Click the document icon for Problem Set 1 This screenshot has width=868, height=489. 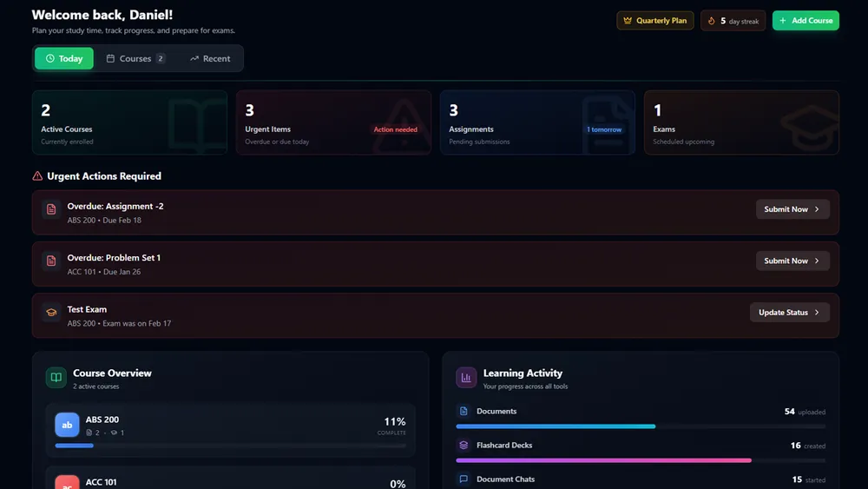coord(51,261)
